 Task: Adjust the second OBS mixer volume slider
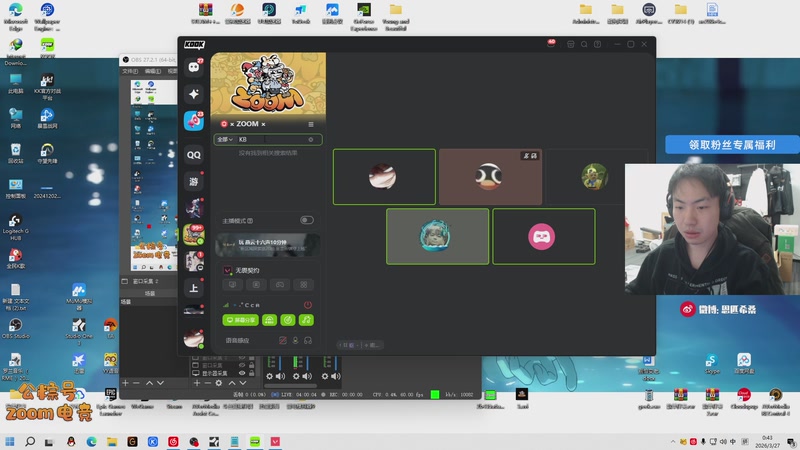(307, 362)
